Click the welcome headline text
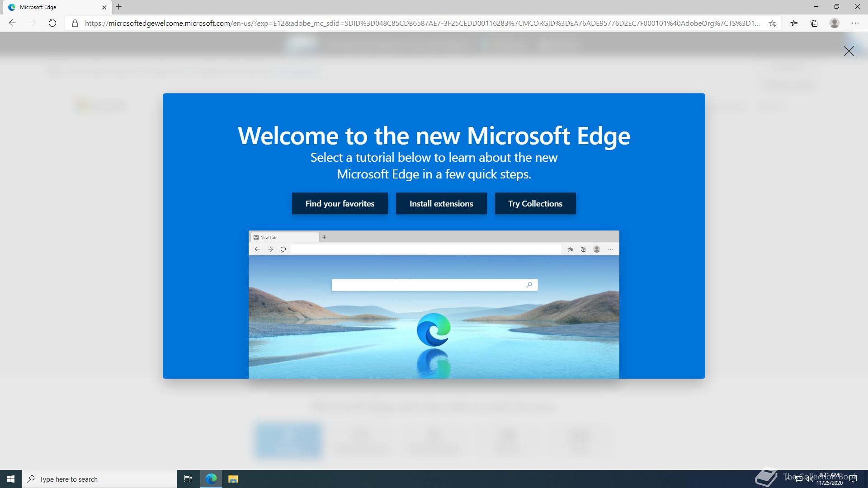 point(434,136)
